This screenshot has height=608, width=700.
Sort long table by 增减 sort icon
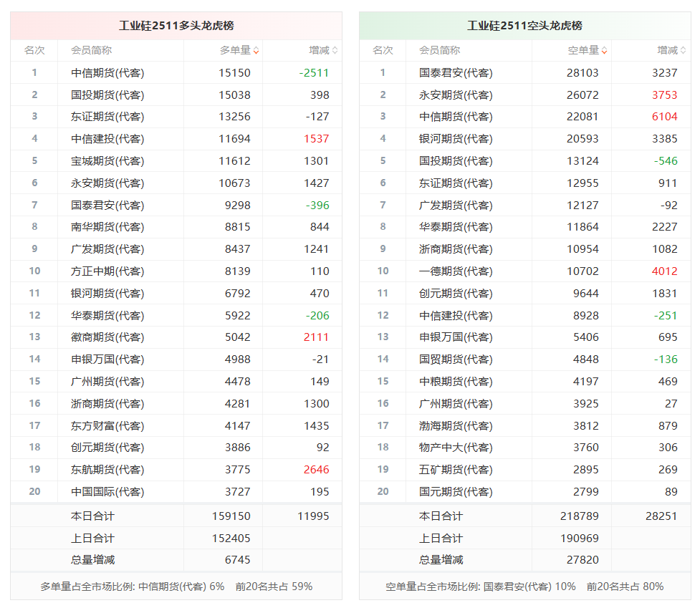335,51
